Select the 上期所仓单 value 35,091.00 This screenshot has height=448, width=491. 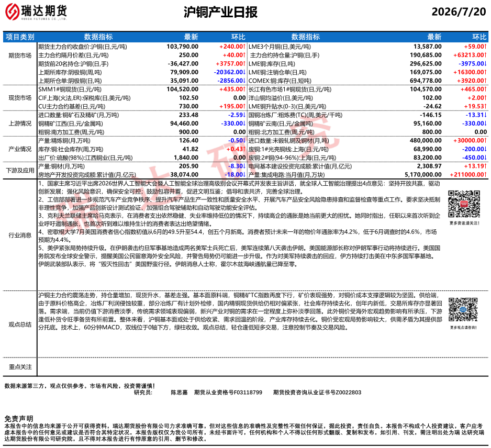tap(184, 81)
